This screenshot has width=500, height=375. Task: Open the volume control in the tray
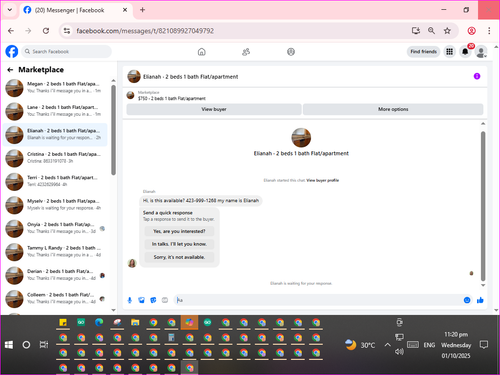pos(399,351)
